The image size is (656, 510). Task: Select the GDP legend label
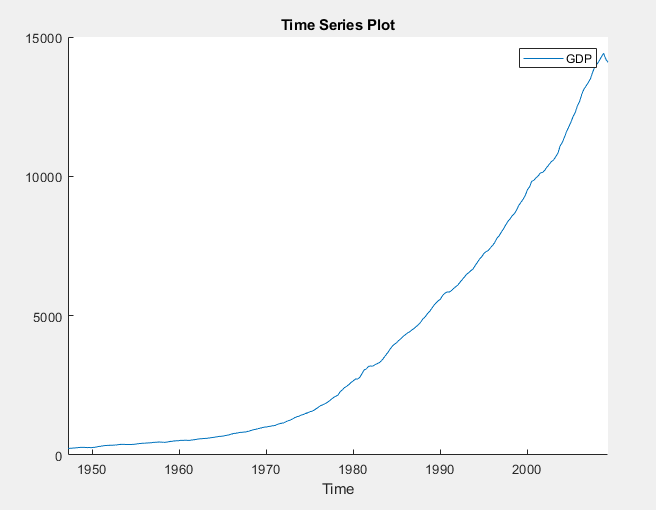point(580,59)
